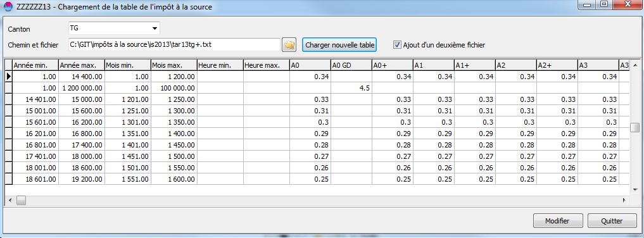Select the cell '1 600.00'
This screenshot has height=238, width=644.
click(174, 179)
